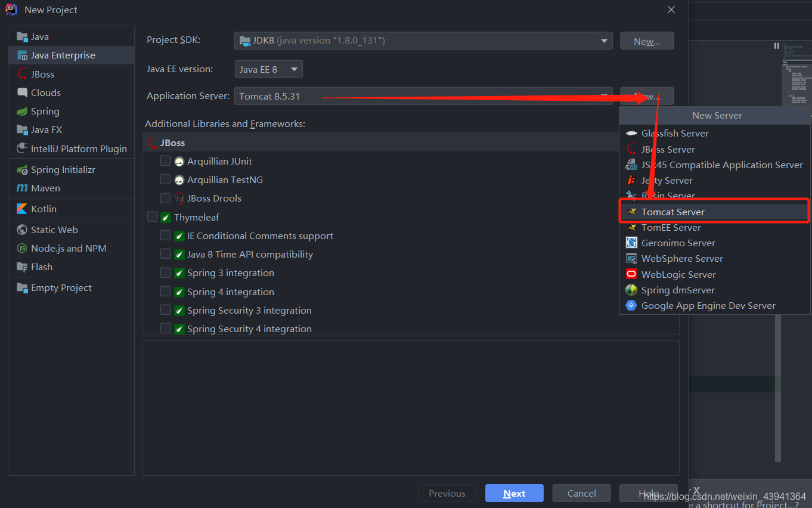Open Application Server Tomcat 8.5.31 dropdown
This screenshot has width=812, height=508.
423,96
